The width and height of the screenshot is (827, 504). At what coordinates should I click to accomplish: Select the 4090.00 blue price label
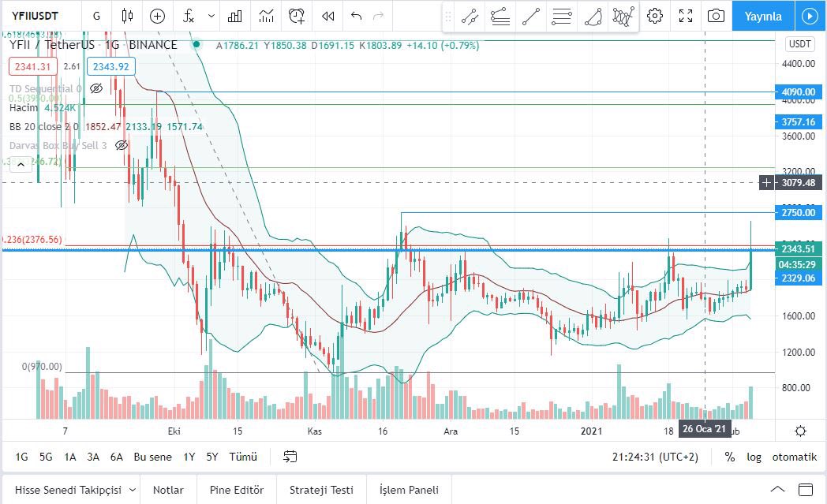pos(798,91)
